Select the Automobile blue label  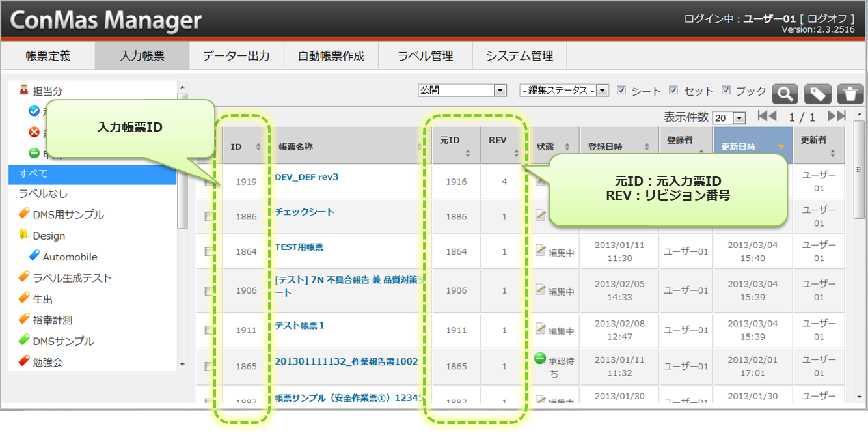(x=70, y=257)
